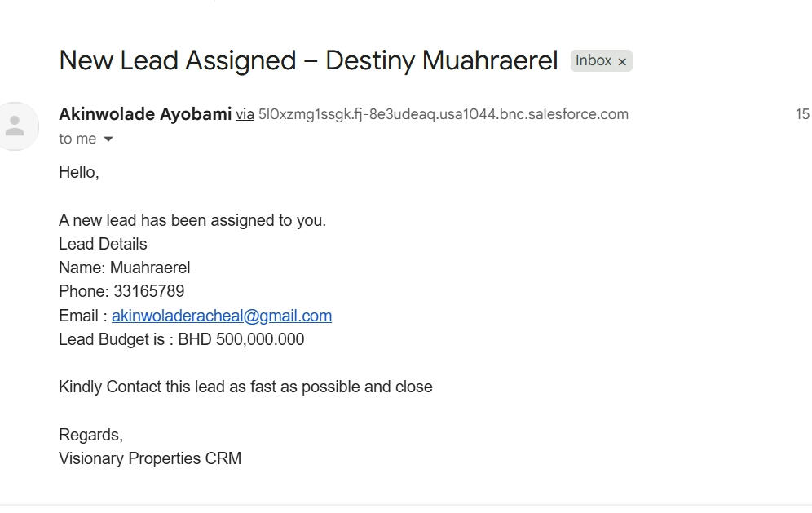Click the "Regards," closing line
The width and height of the screenshot is (812, 513).
point(90,435)
